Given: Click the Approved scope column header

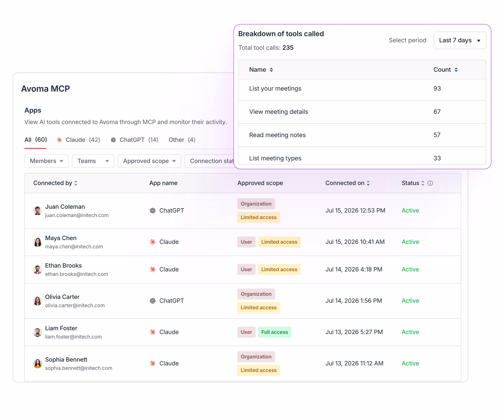Looking at the screenshot, I should pyautogui.click(x=260, y=183).
